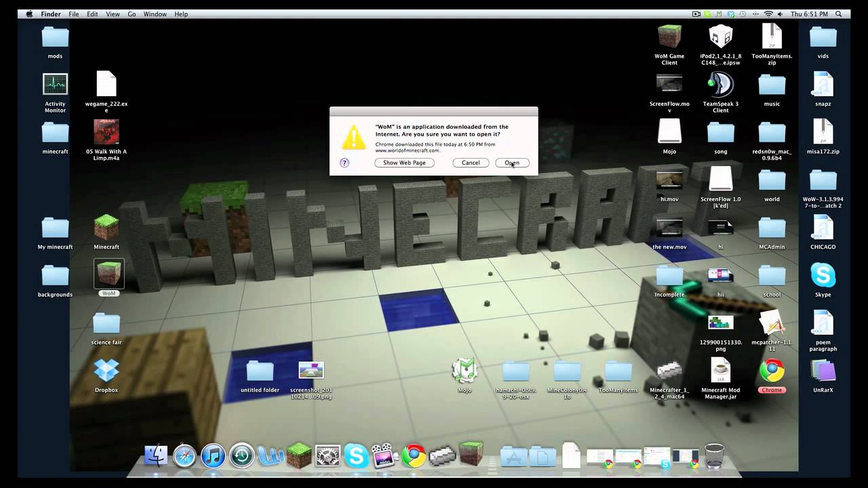Viewport: 868px width, 488px height.
Task: Open Google Chrome from the Dock
Action: click(x=413, y=455)
